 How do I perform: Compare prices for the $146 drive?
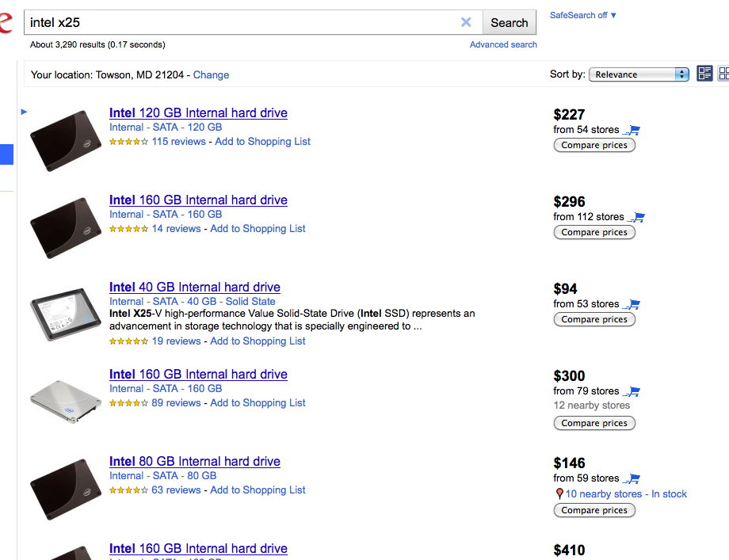[x=594, y=510]
